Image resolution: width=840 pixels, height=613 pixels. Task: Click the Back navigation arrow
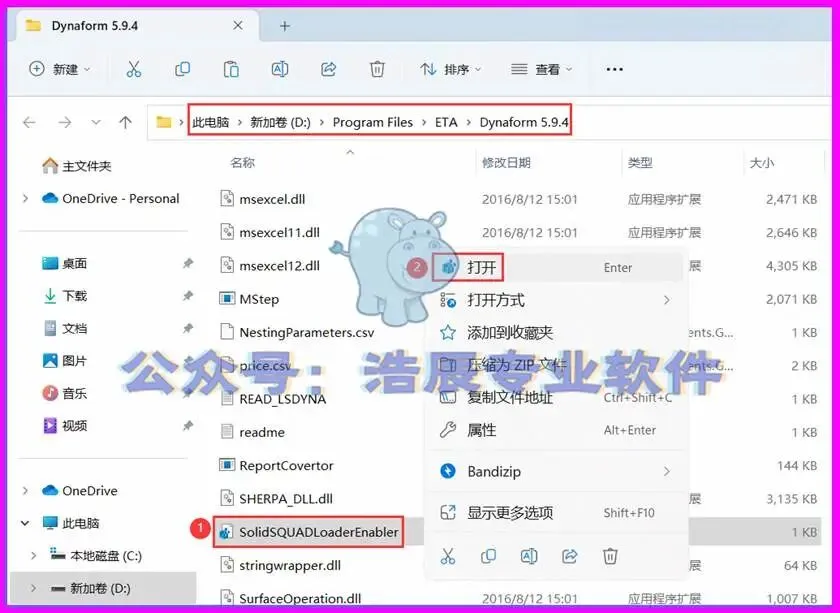[29, 123]
